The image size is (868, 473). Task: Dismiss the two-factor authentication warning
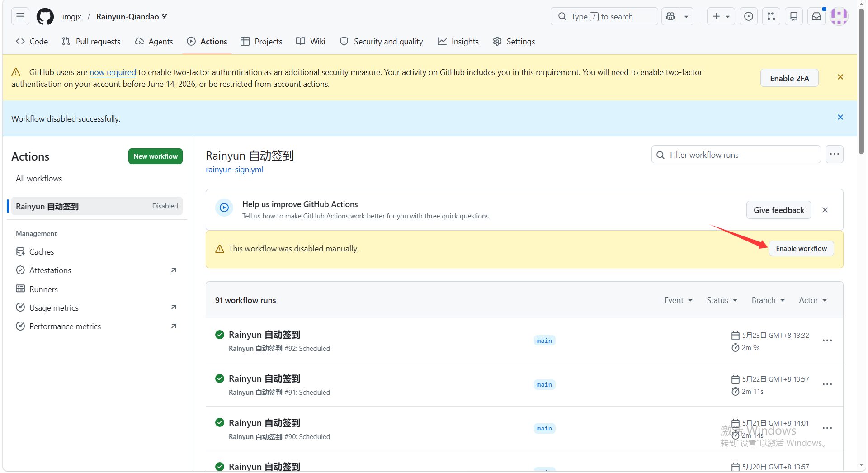840,77
